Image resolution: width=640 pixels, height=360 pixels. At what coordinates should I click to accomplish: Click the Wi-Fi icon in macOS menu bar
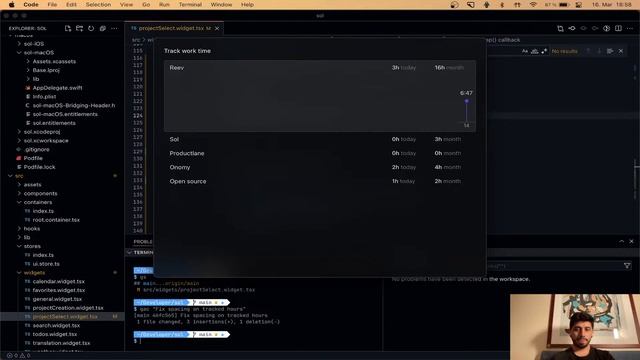[x=533, y=4]
